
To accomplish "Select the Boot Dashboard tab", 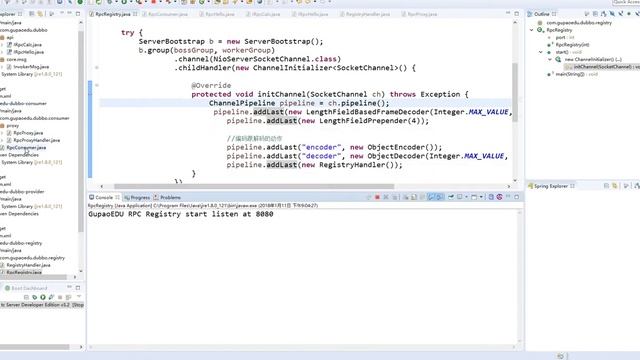I will (26, 288).
